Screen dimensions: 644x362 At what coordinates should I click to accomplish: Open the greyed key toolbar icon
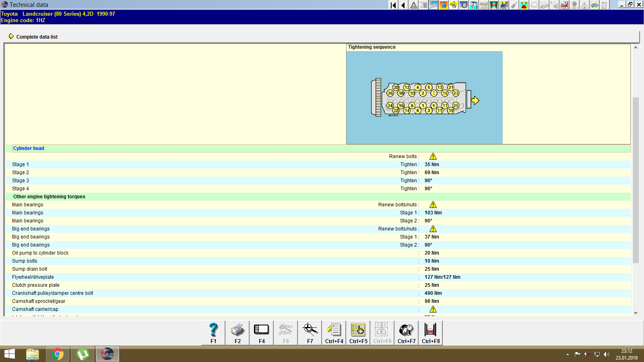point(514,5)
